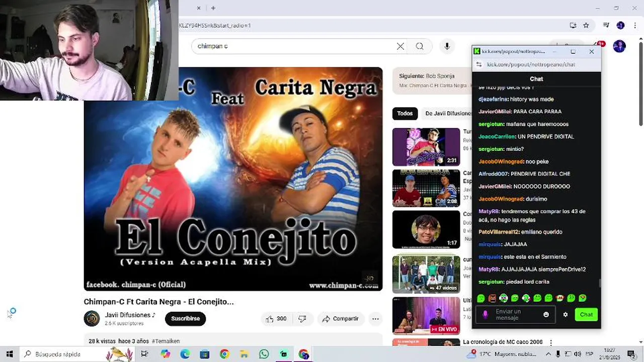Click the video title Chimpan-C Ft Carita Negra
Screen dimensions: 644x362
(x=158, y=302)
